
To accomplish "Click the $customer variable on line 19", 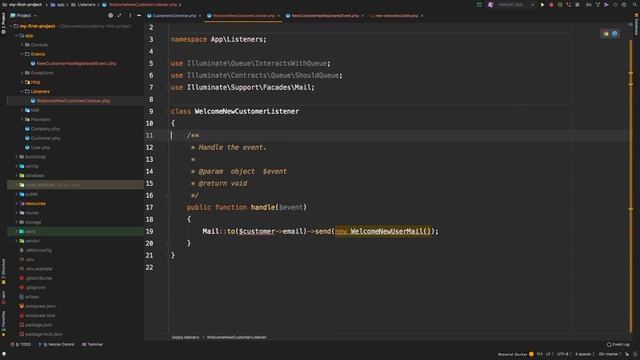I will [257, 231].
